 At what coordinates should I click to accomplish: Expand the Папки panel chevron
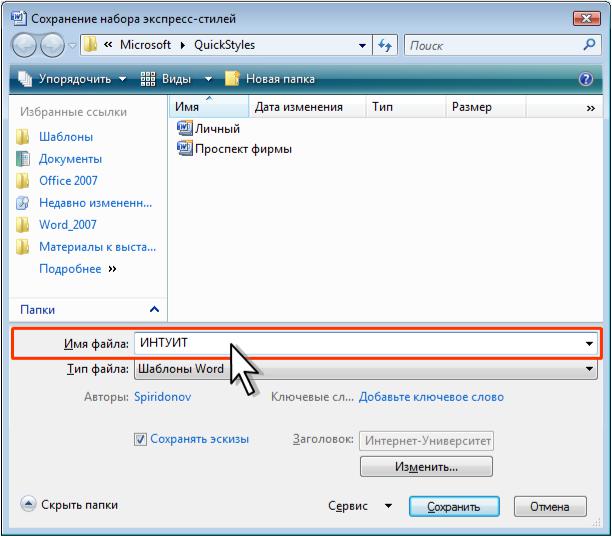(x=154, y=310)
